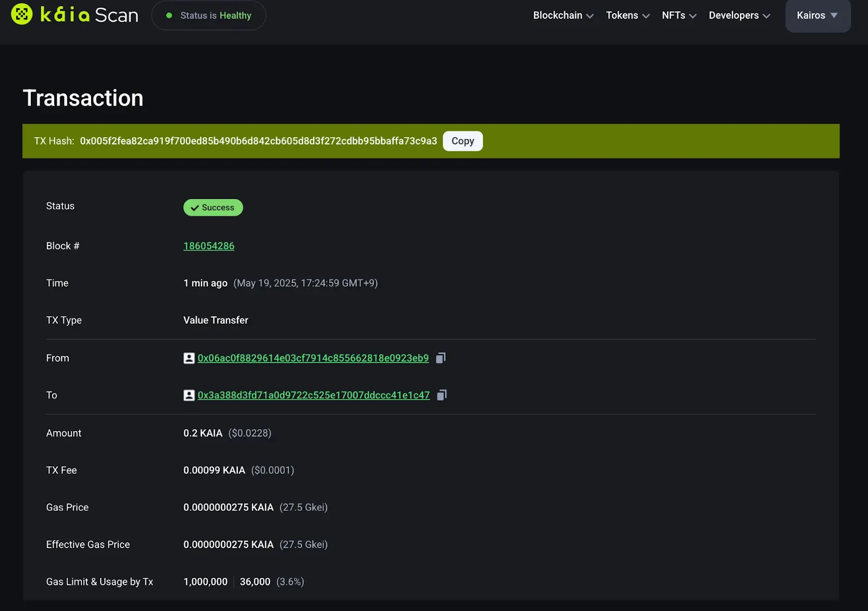Image resolution: width=868 pixels, height=611 pixels.
Task: Expand the Blockchain dropdown menu
Action: (563, 16)
